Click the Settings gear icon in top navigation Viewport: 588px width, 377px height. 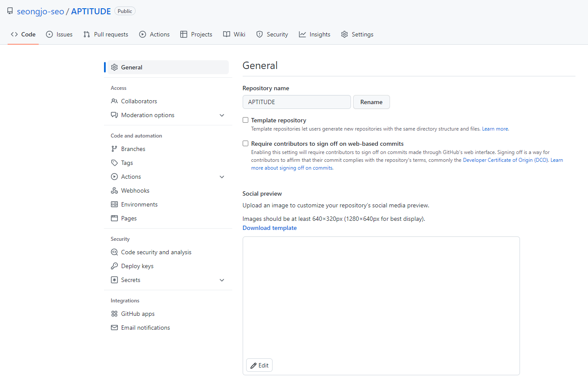[344, 34]
